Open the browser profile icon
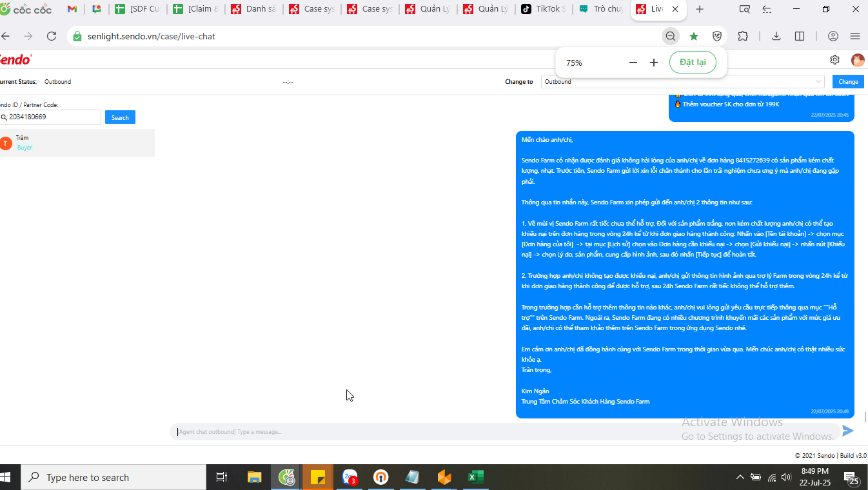This screenshot has width=868, height=490. click(x=833, y=36)
